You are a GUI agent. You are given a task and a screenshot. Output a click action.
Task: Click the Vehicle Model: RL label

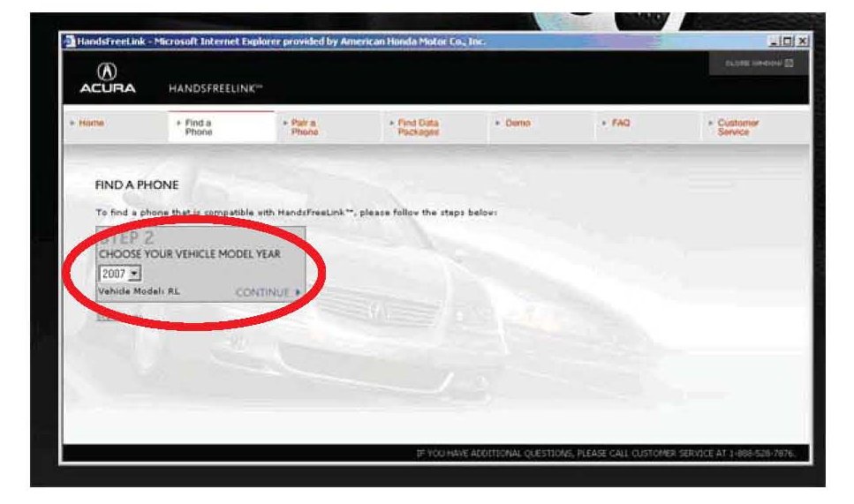tap(138, 290)
